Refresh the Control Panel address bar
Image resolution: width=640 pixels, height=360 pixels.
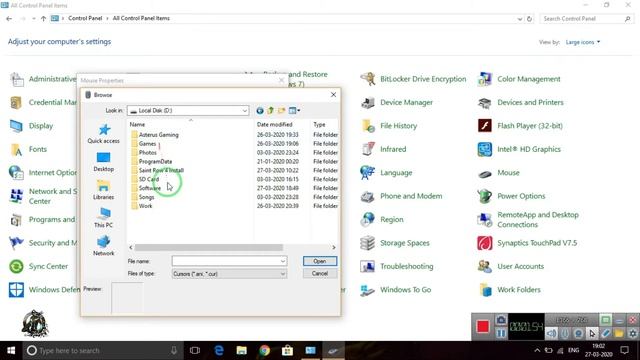tap(529, 19)
